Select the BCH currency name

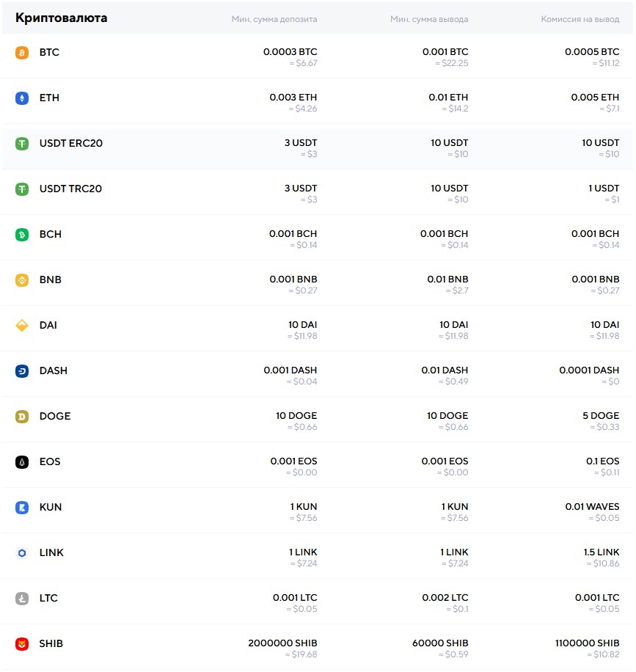coord(51,234)
